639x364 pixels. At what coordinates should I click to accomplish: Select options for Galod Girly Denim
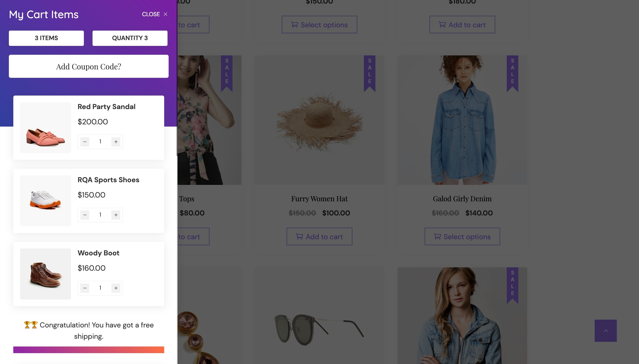pyautogui.click(x=462, y=237)
